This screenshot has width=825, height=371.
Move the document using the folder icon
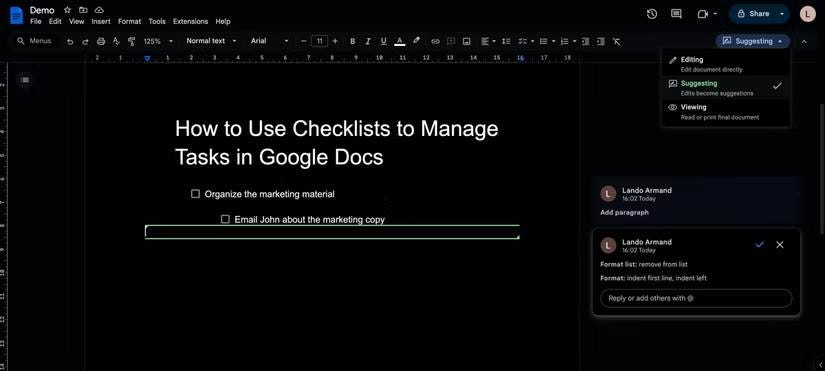coord(83,10)
